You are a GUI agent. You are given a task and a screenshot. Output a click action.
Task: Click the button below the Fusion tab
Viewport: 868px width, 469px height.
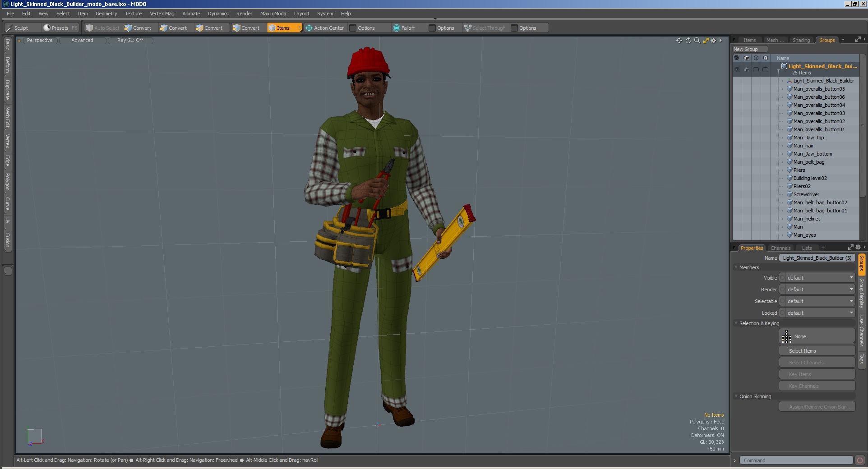pos(8,271)
